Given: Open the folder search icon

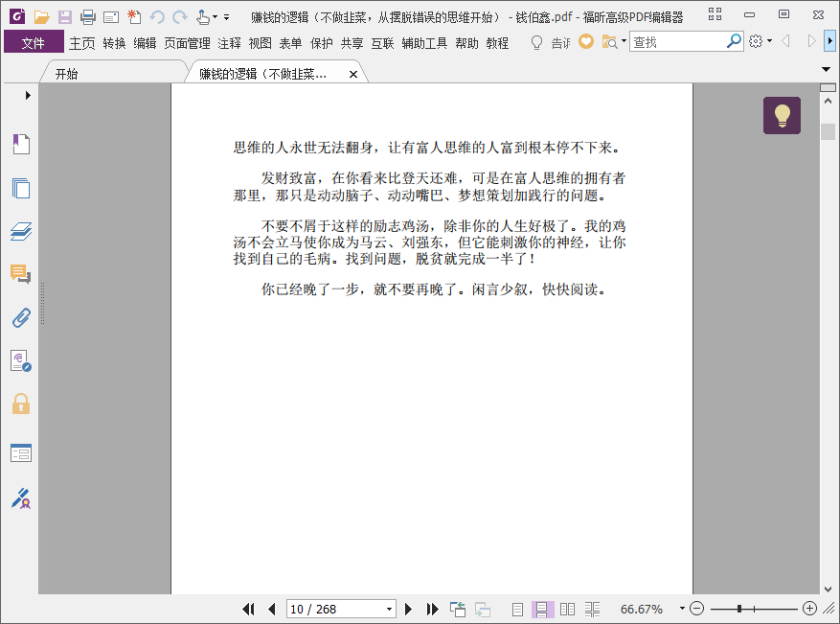Looking at the screenshot, I should [x=609, y=41].
